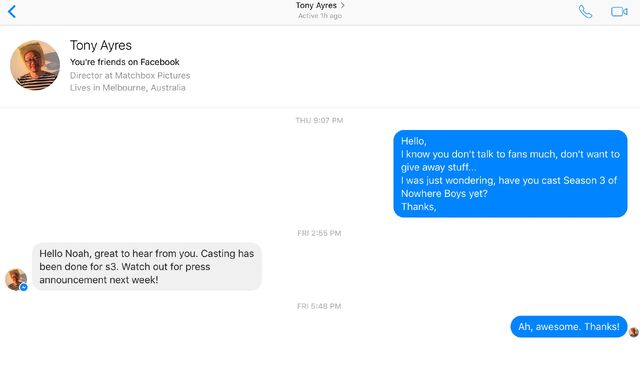
Task: Tap the THU 9:07 PM timestamp
Action: (319, 120)
